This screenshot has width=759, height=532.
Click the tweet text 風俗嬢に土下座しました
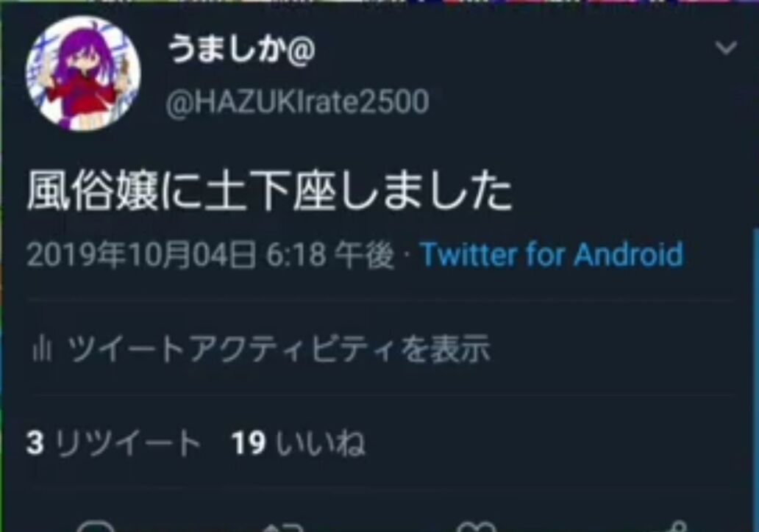click(x=268, y=191)
